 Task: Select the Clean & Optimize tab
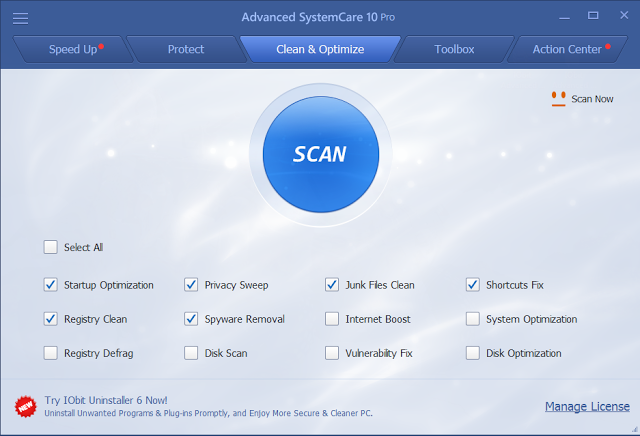(320, 49)
